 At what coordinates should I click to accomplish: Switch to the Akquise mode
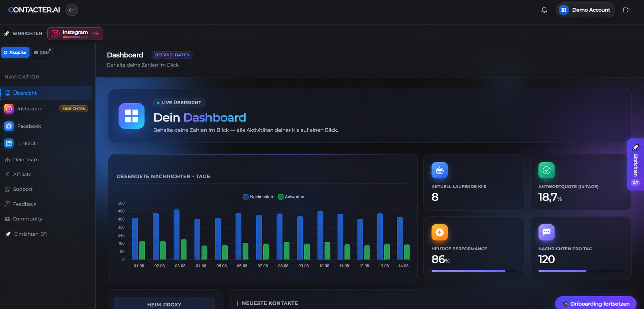pyautogui.click(x=15, y=52)
